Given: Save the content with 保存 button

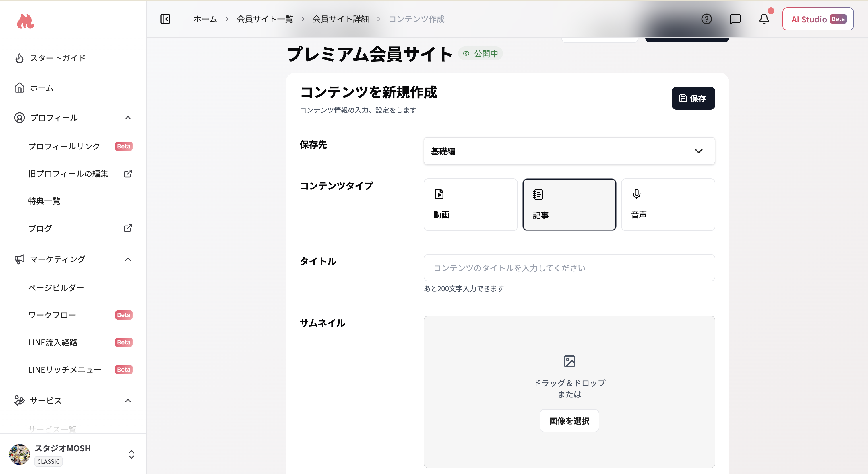Looking at the screenshot, I should [x=693, y=98].
